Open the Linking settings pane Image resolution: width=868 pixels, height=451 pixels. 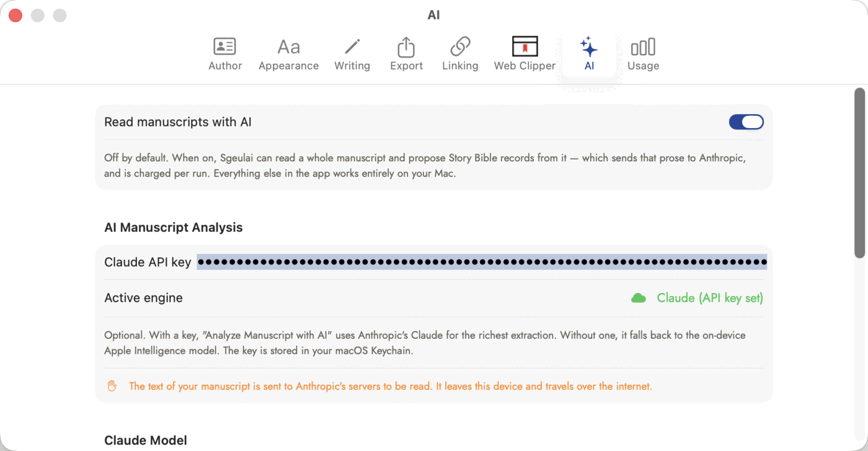pos(460,55)
